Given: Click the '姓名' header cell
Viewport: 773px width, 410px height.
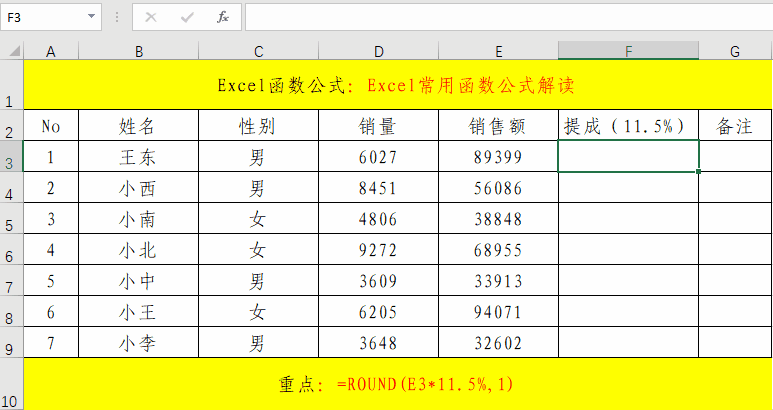Looking at the screenshot, I should pyautogui.click(x=139, y=126).
